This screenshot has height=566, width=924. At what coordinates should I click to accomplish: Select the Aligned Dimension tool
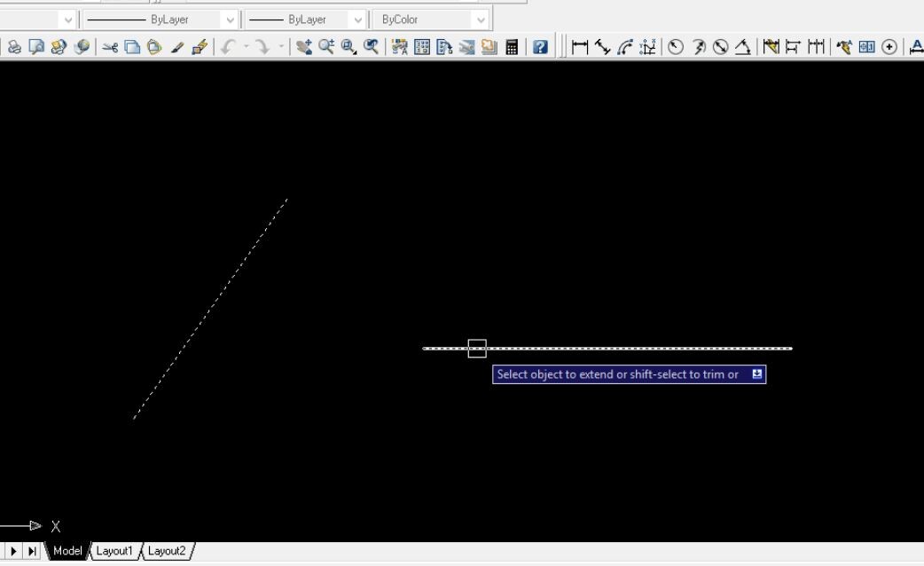coord(600,48)
